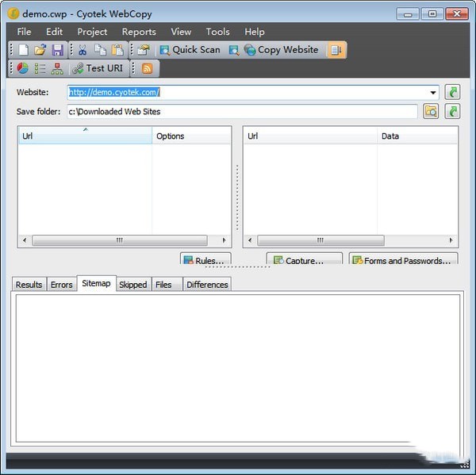Click left list scrollbar left arrow
Image resolution: width=476 pixels, height=475 pixels.
point(25,240)
